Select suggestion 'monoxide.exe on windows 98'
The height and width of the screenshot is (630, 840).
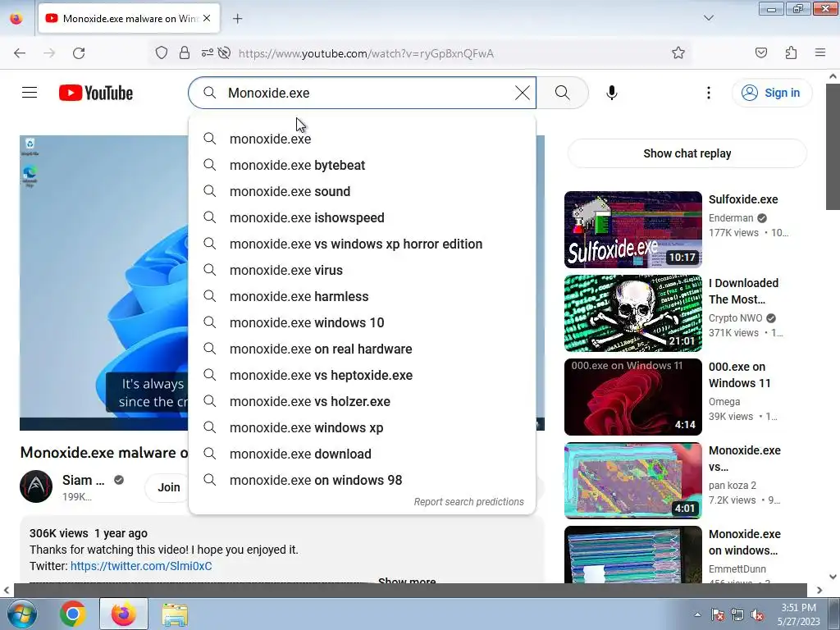(x=362, y=480)
